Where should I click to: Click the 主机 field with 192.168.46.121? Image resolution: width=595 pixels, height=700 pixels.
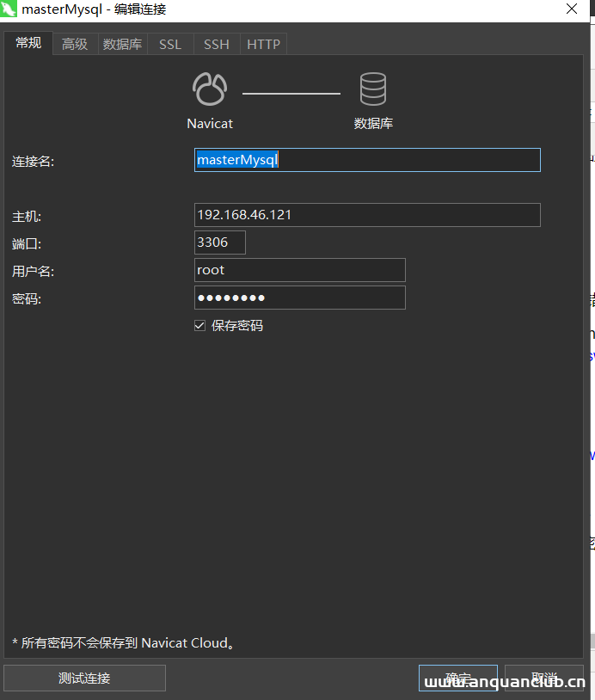[x=367, y=215]
